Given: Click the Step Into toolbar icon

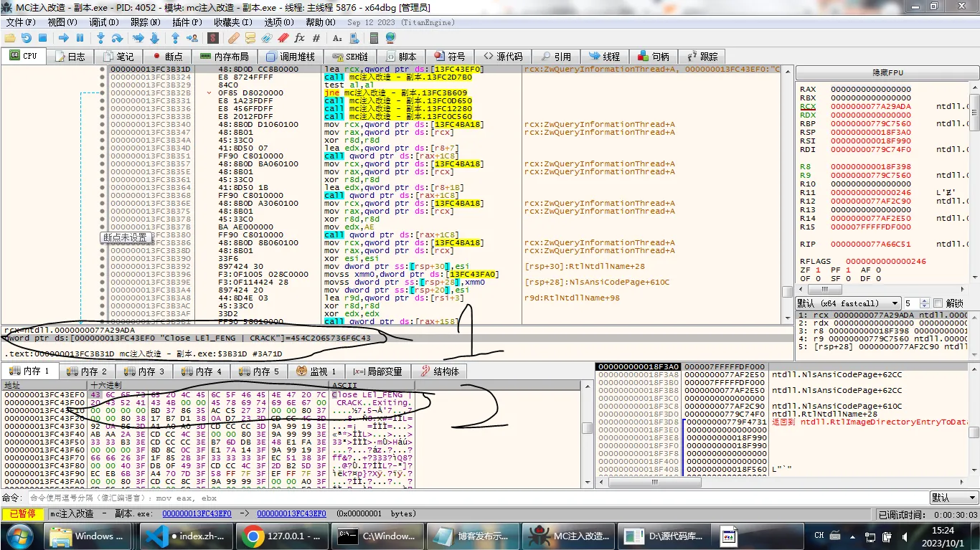Looking at the screenshot, I should pyautogui.click(x=100, y=38).
